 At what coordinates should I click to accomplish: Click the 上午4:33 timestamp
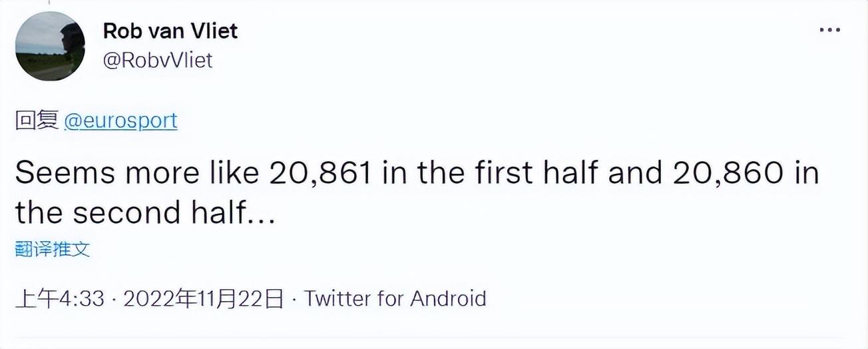tap(59, 298)
